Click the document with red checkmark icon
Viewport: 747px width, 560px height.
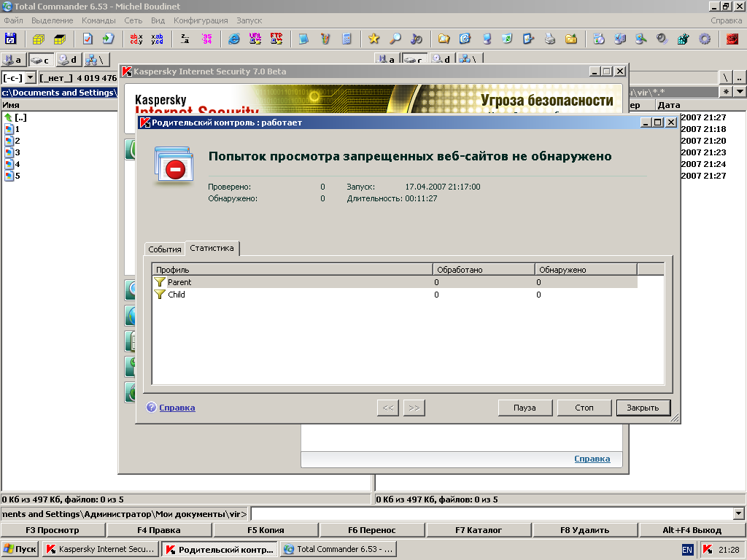[88, 39]
